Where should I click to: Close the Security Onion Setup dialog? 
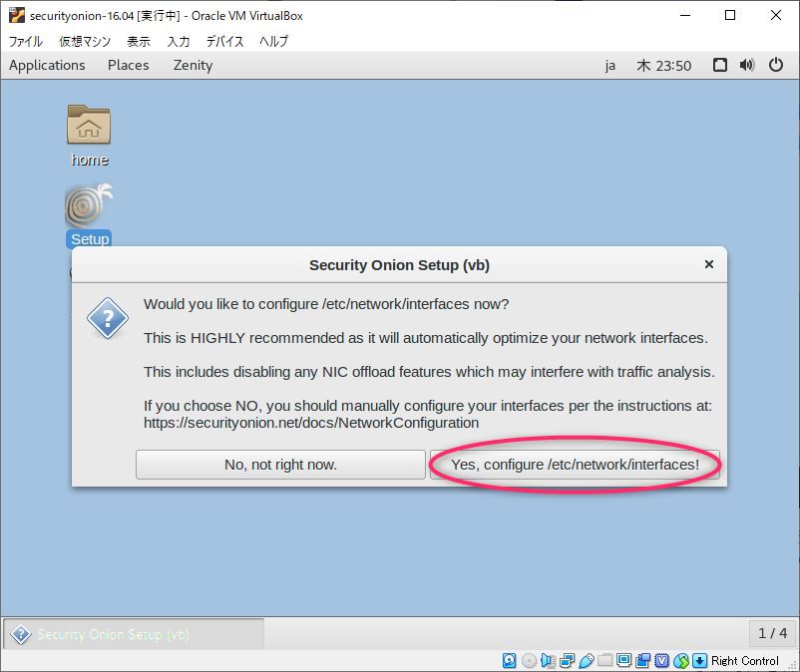pyautogui.click(x=708, y=264)
